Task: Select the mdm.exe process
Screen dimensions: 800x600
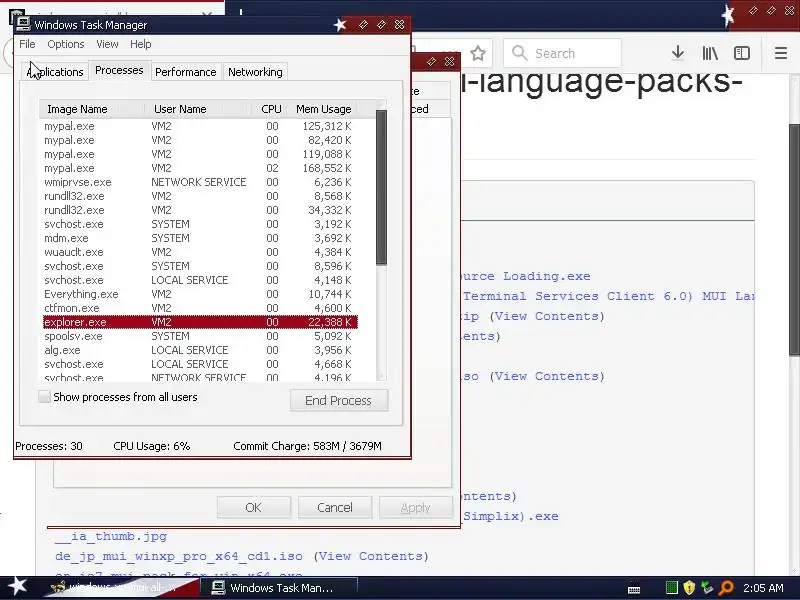Action: pos(200,238)
